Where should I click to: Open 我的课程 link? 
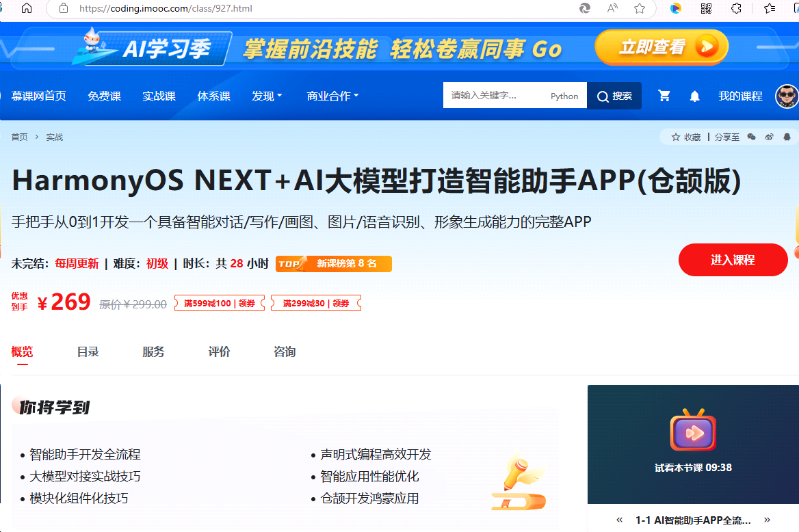coord(740,96)
